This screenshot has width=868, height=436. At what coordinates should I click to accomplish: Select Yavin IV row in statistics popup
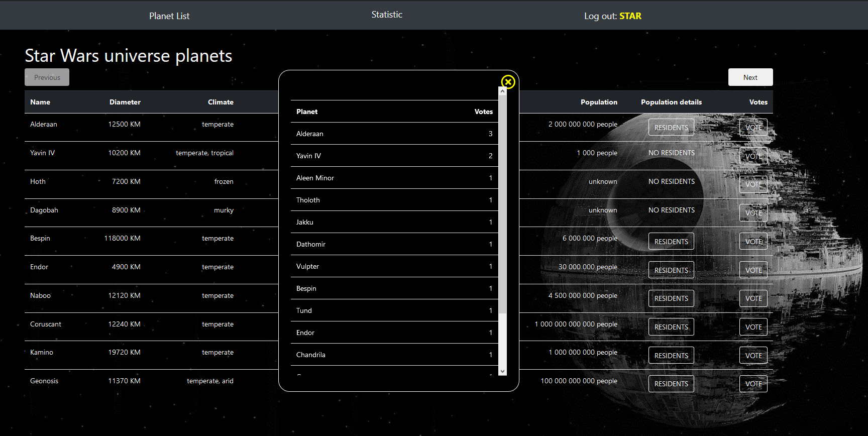[394, 156]
